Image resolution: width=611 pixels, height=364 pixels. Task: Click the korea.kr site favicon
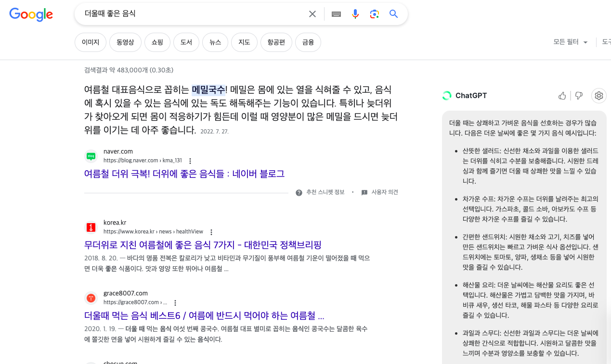91,227
